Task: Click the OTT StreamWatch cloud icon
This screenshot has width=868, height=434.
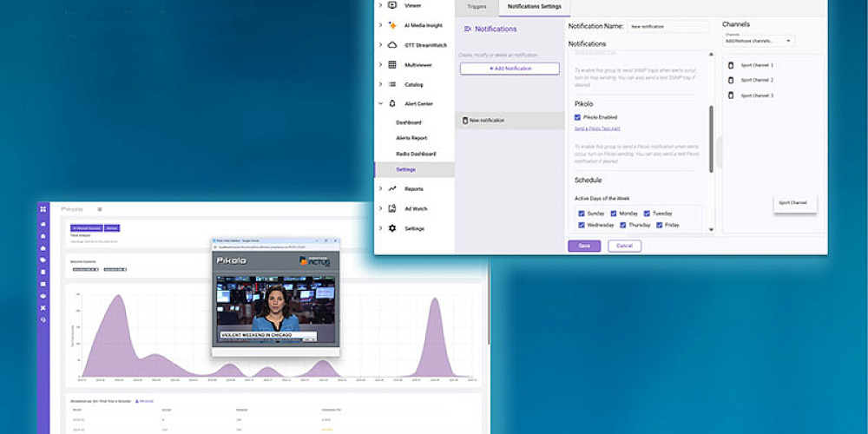Action: [392, 44]
